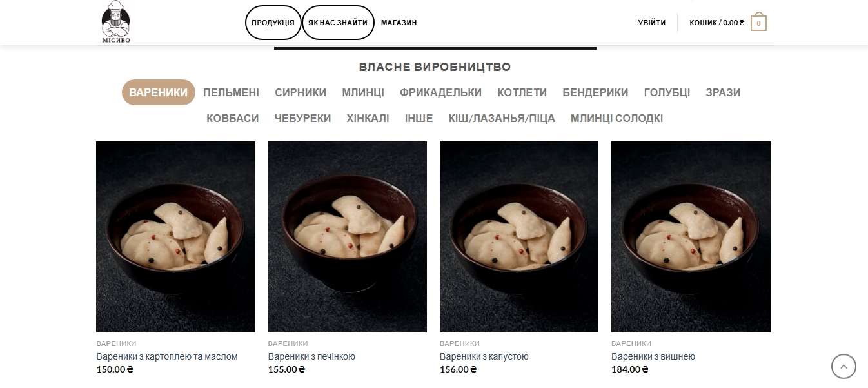868x388 pixels.
Task: Open Як нас знайти page
Action: 338,23
